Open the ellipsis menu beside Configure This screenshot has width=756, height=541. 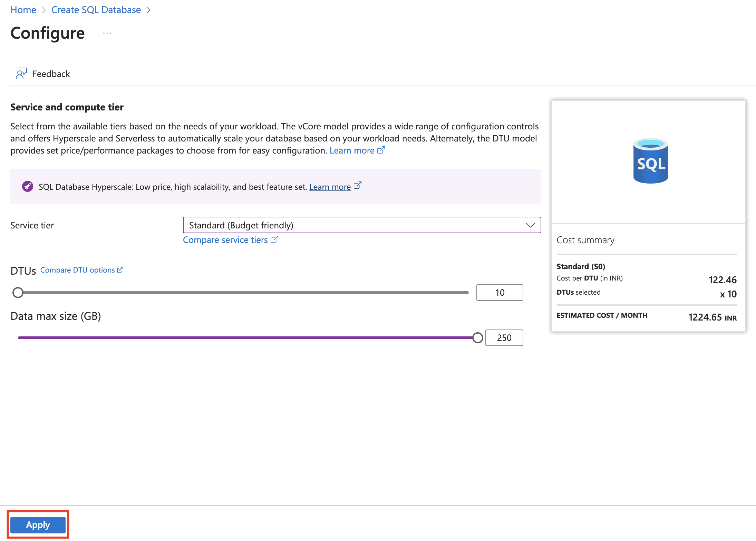click(107, 33)
